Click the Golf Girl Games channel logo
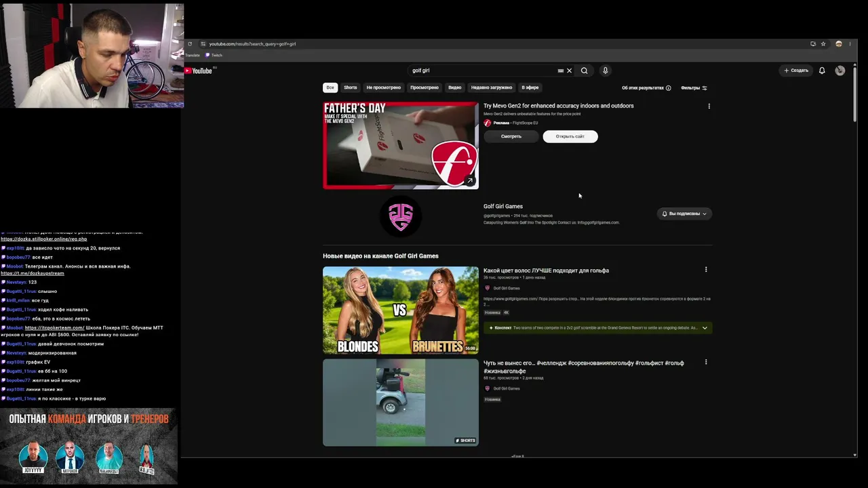The width and height of the screenshot is (868, 488). (401, 216)
